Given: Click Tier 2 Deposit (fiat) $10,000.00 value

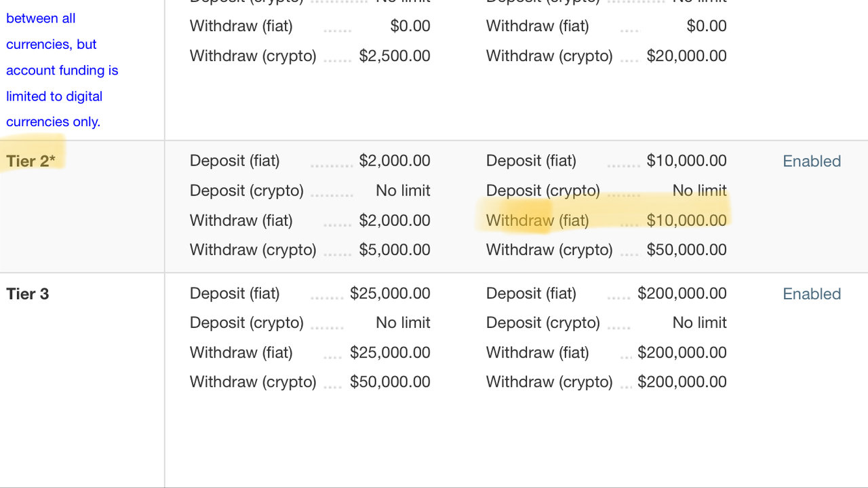Looking at the screenshot, I should (x=686, y=161).
